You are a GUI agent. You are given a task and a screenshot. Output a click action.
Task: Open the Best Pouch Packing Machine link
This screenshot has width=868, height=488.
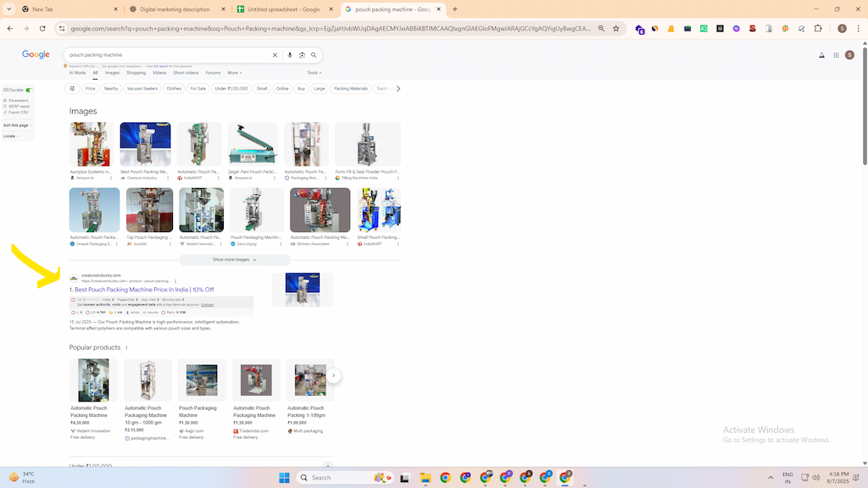[x=141, y=289]
